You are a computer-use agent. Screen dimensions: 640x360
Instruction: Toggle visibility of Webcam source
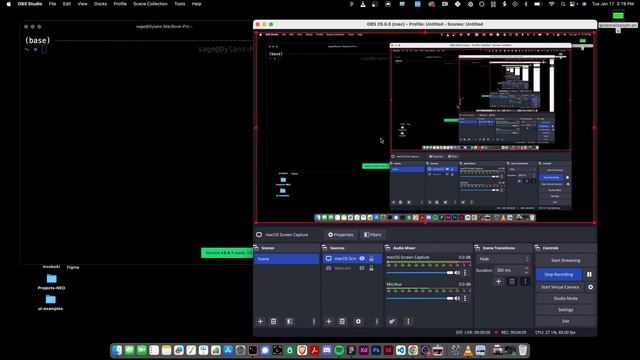pos(362,268)
